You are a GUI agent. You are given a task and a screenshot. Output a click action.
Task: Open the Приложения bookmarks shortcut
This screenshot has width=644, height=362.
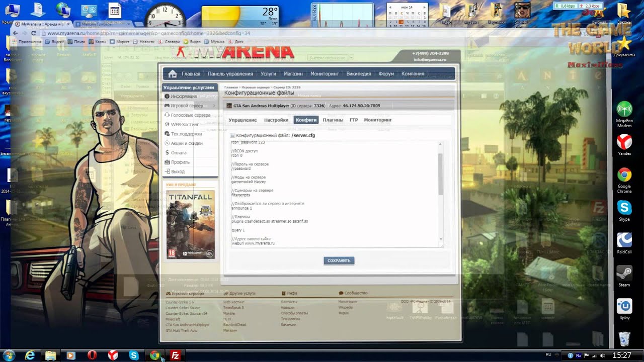(x=26, y=42)
